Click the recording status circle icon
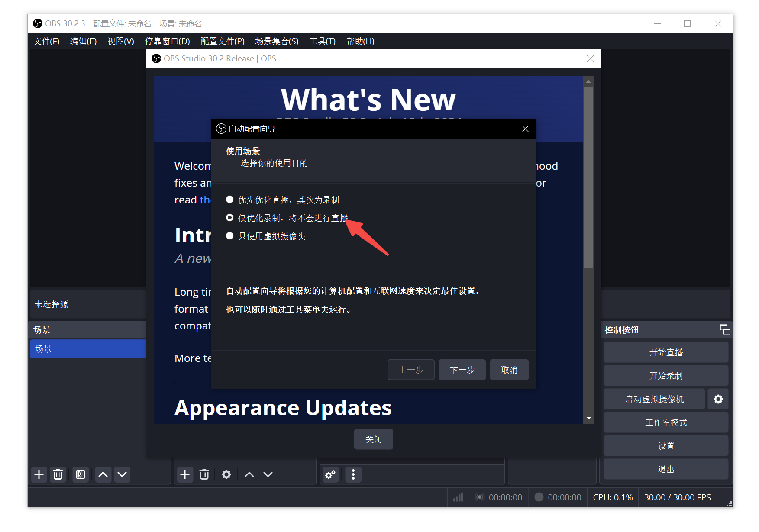Screen dimensions: 759x532 (x=539, y=497)
